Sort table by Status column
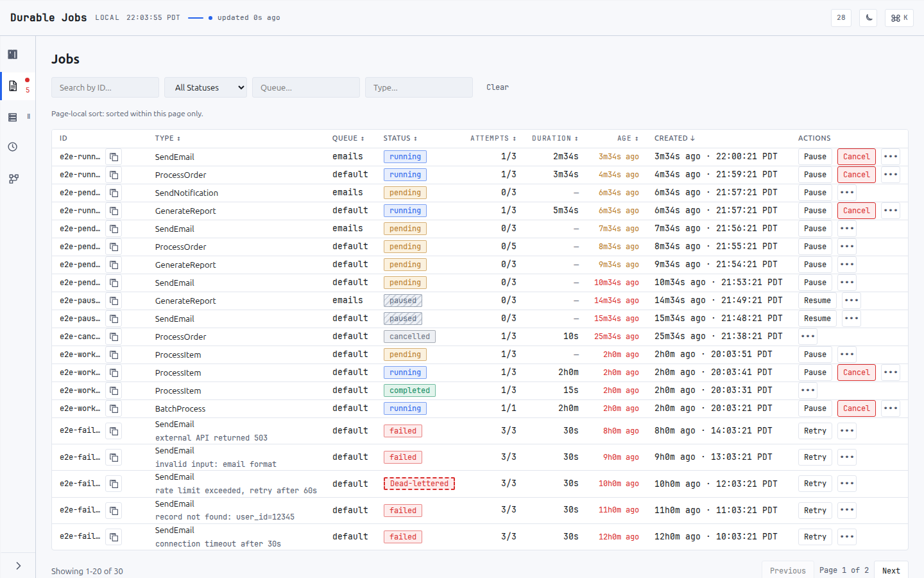 [400, 139]
